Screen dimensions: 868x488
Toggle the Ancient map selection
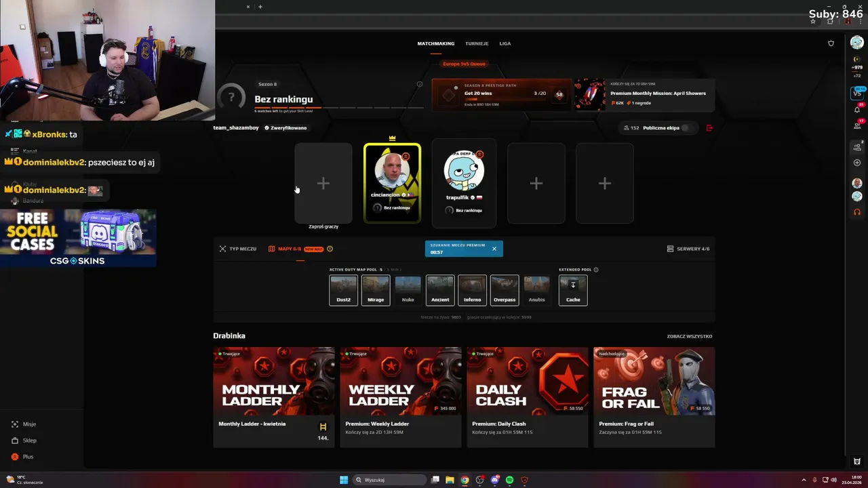(440, 290)
